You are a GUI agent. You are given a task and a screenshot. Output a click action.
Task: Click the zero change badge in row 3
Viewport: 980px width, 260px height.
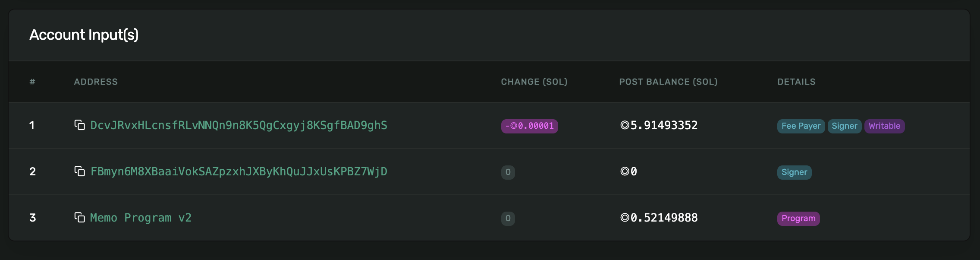(508, 219)
